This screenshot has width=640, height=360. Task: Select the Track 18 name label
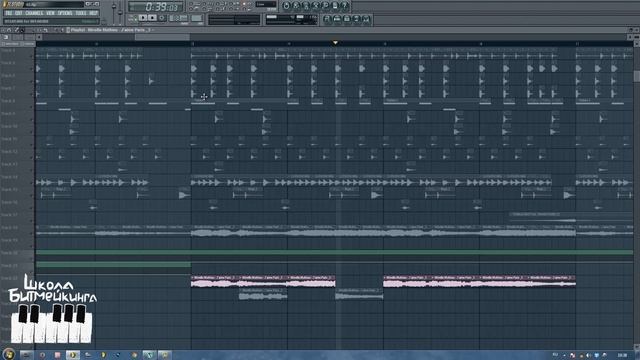9,227
